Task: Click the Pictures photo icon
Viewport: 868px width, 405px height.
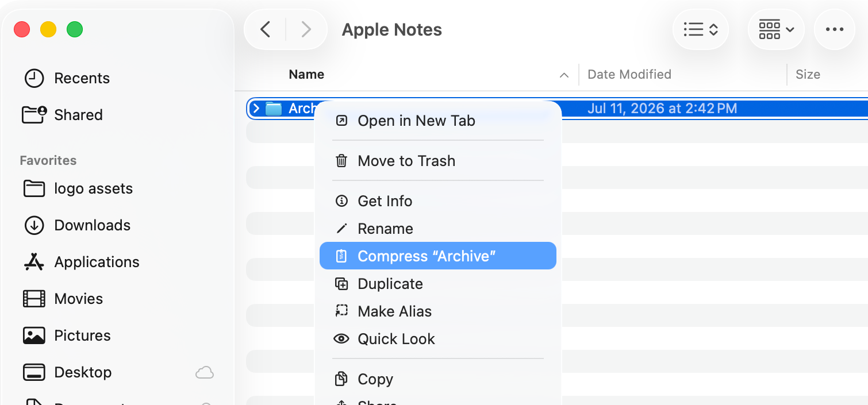Action: coord(34,335)
